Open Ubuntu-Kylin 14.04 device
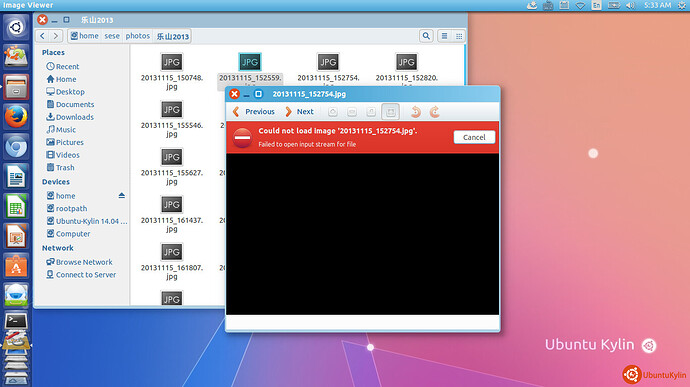 87,221
